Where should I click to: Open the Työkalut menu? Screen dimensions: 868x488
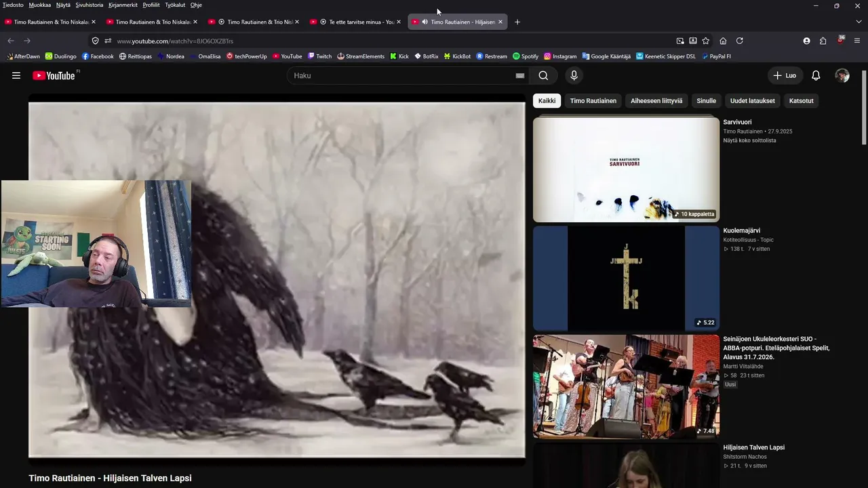point(175,5)
